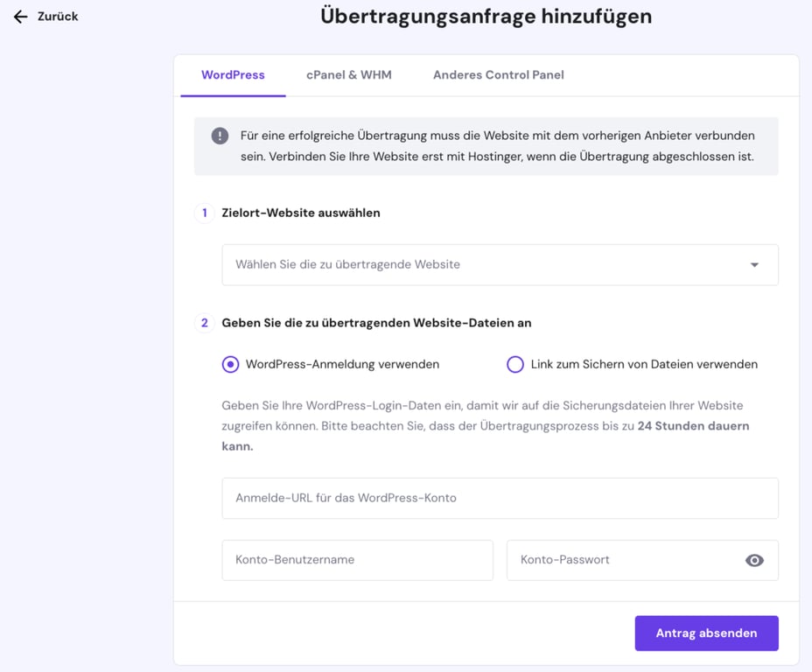Viewport: 812px width, 672px height.
Task: Click the back arrow next to Zurück
Action: point(21,16)
